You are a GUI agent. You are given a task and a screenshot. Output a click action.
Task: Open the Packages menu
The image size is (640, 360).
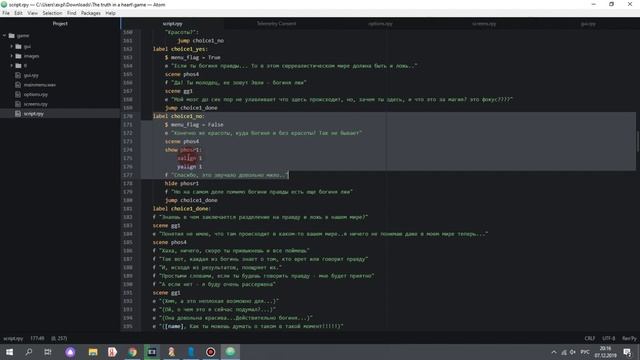(x=91, y=13)
